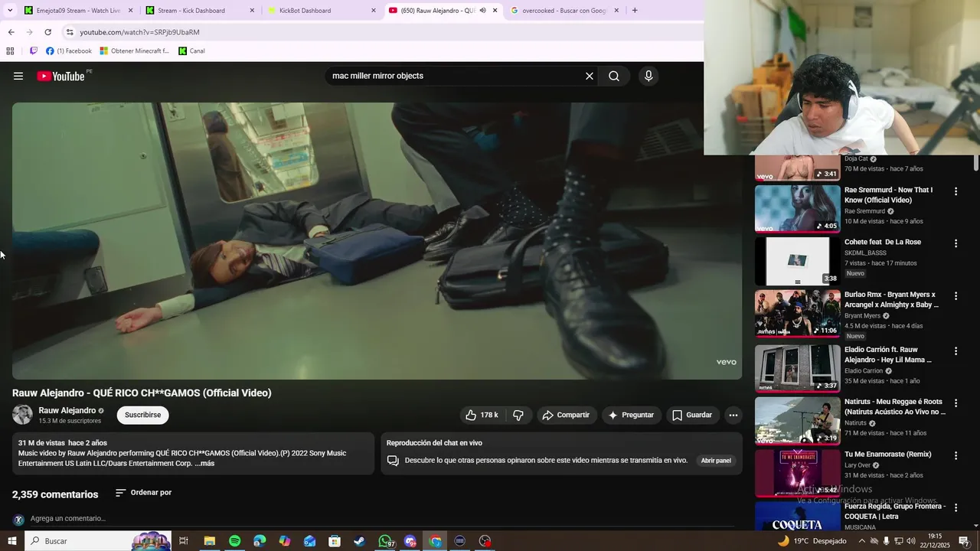Clear the YouTube search box text
Screen dimensions: 980x551
point(590,76)
